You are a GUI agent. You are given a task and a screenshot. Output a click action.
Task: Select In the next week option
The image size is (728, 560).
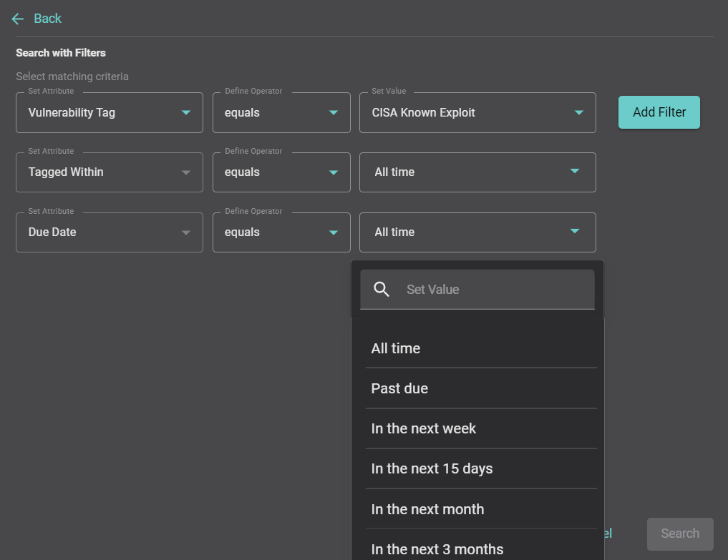[x=481, y=428]
